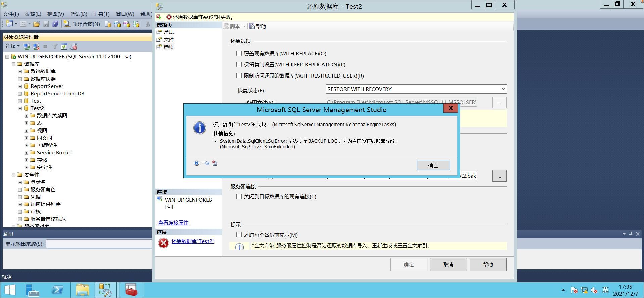644x298 pixels.
Task: Check 限制访问还原的数据库(WITH RESTRICTED_USER)
Action: 239,76
